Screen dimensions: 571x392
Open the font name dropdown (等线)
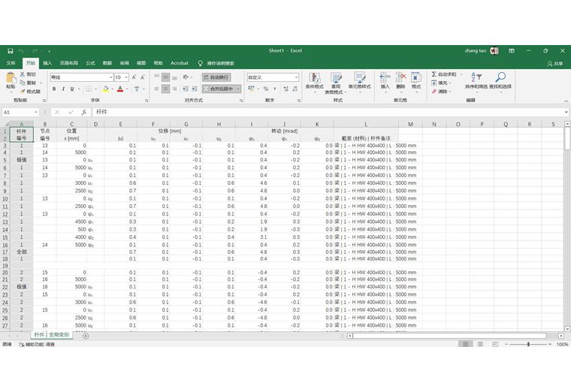pyautogui.click(x=110, y=77)
